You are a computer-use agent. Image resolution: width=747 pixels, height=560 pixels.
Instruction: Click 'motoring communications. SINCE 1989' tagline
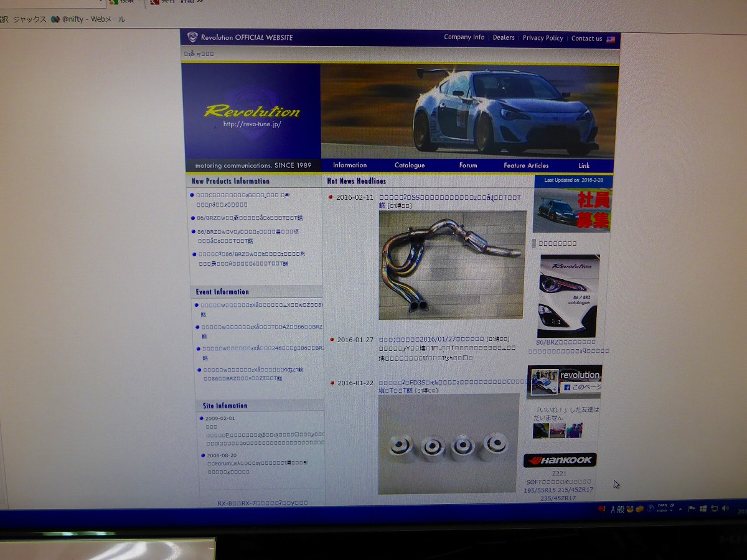click(253, 166)
